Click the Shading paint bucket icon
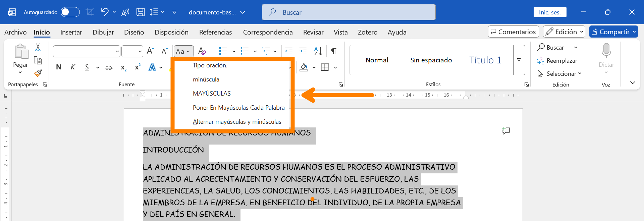The image size is (644, 221). click(x=304, y=67)
